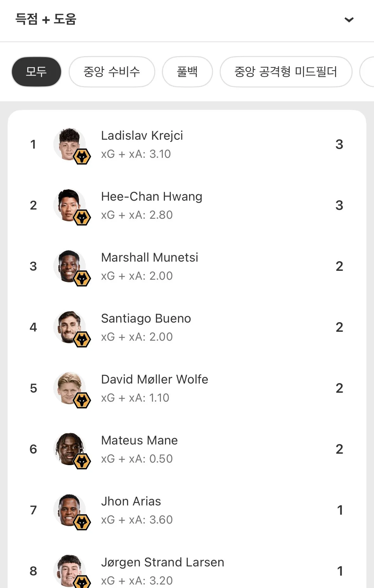
Task: Filter by 중앙 수비수 position
Action: [112, 72]
